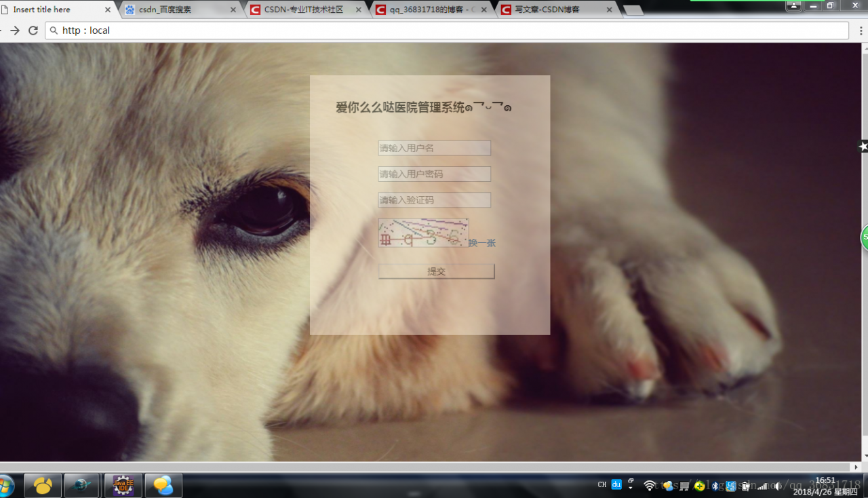Click the blue 'du' Baidu input tray icon
The height and width of the screenshot is (498, 868).
617,484
